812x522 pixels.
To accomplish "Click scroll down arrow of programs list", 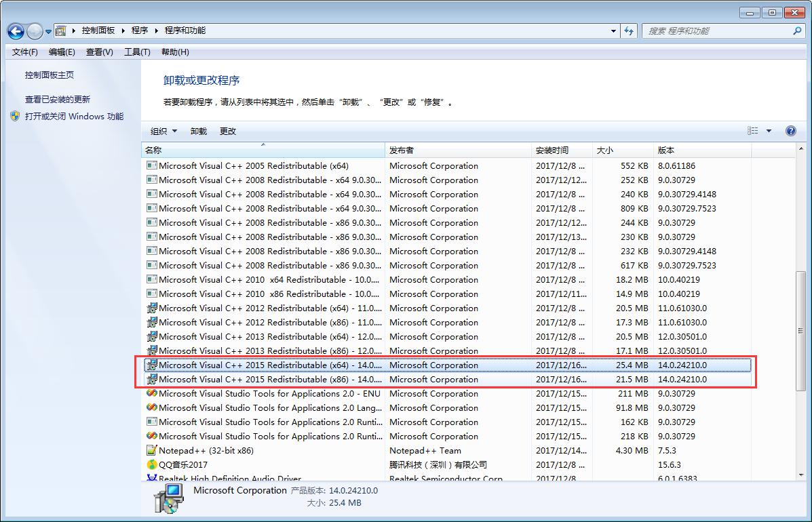I will click(x=801, y=475).
